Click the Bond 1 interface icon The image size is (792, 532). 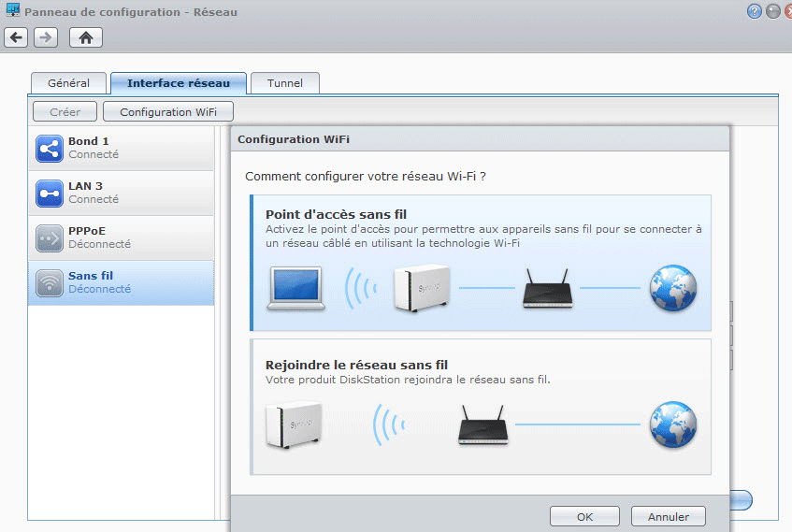[x=49, y=149]
